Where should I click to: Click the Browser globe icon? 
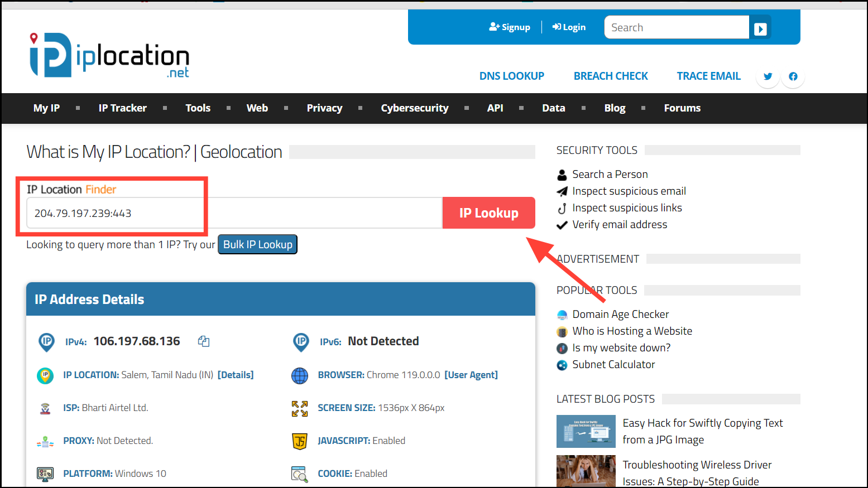click(300, 375)
